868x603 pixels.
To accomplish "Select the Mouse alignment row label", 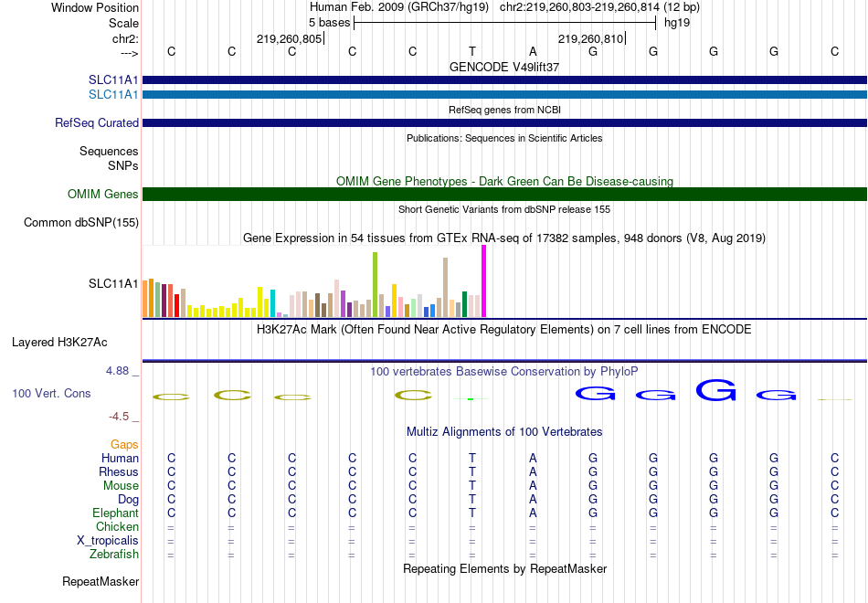I will pyautogui.click(x=121, y=486).
